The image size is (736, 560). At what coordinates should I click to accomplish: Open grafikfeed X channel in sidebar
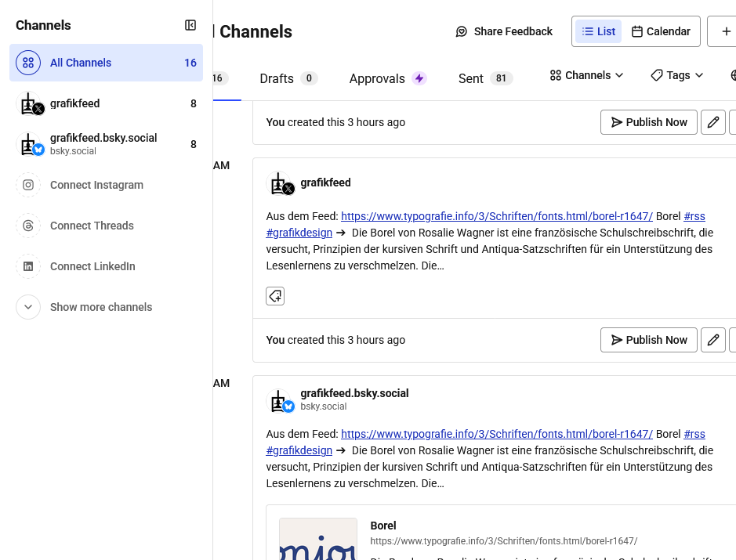[x=106, y=103]
